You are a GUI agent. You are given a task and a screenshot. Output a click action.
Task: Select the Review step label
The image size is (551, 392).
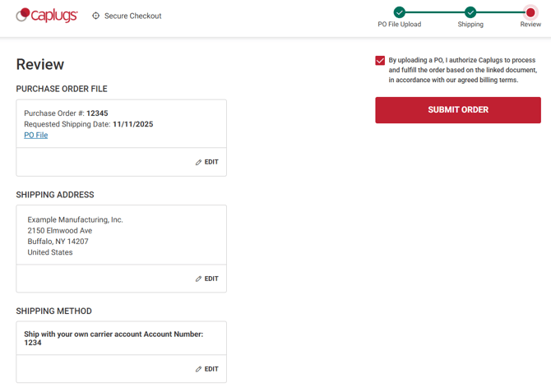coord(530,25)
